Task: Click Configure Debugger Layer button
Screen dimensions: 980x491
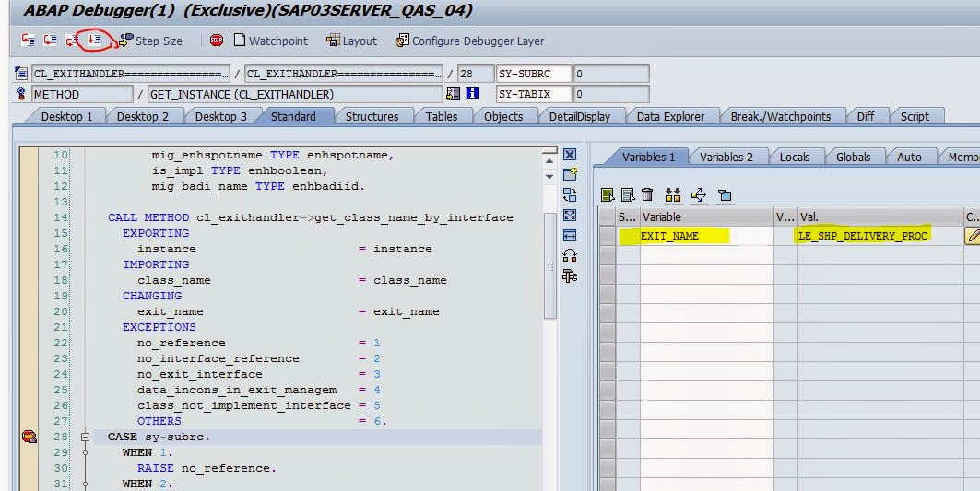Action: click(469, 41)
